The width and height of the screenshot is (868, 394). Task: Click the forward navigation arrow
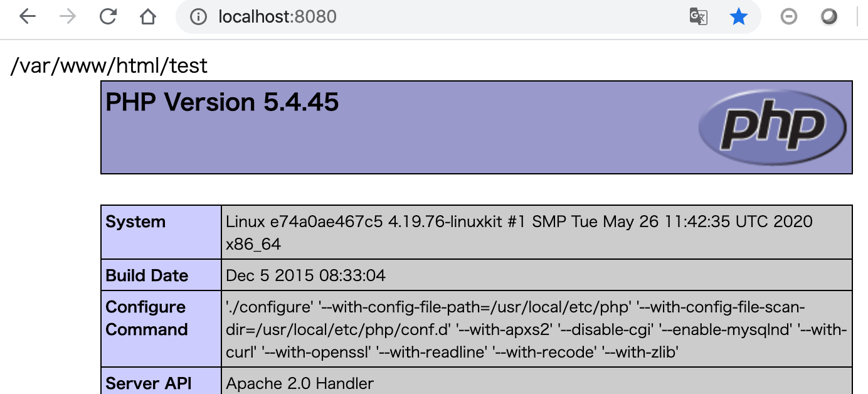[67, 16]
